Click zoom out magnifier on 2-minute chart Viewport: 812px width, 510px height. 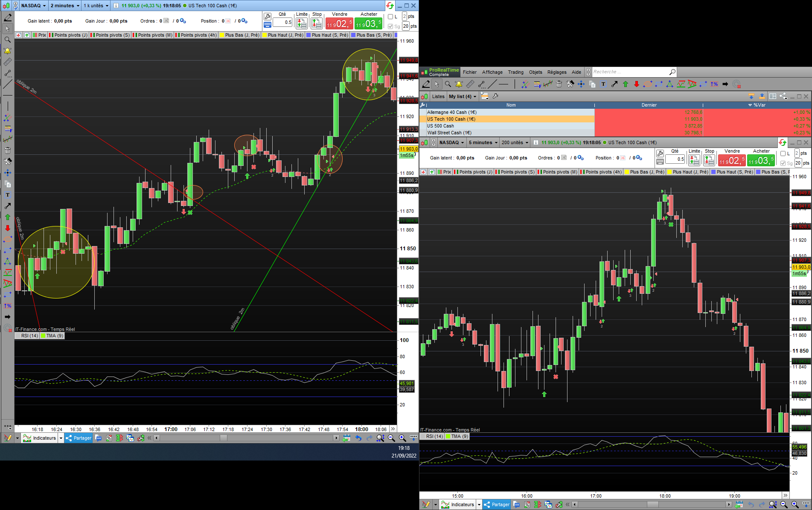pyautogui.click(x=391, y=438)
